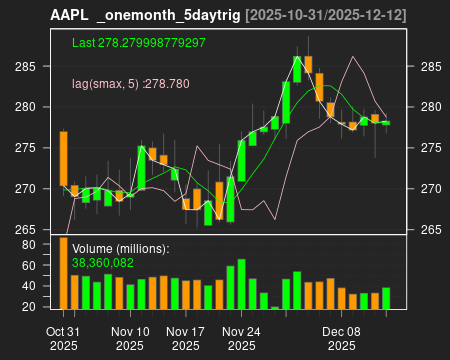
Task: Select the Oct 31 2025 axis label
Action: pos(63,339)
